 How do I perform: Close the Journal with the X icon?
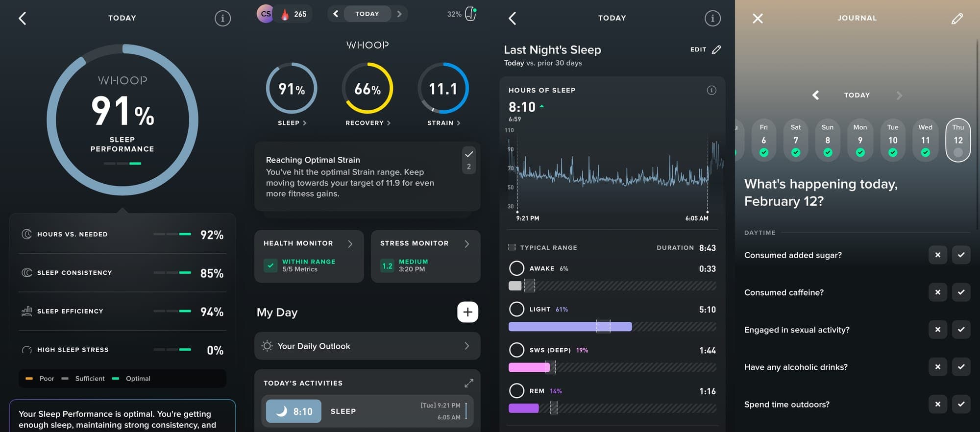click(x=758, y=19)
